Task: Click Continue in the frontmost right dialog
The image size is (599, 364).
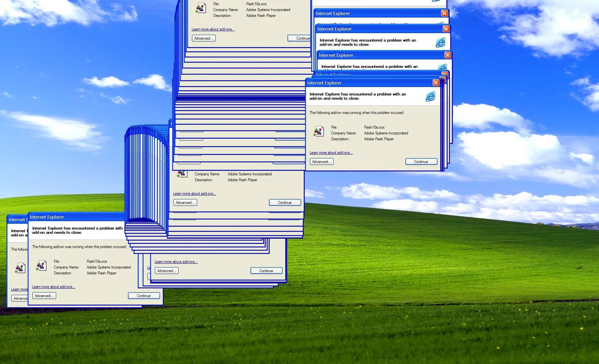Action: [x=421, y=162]
